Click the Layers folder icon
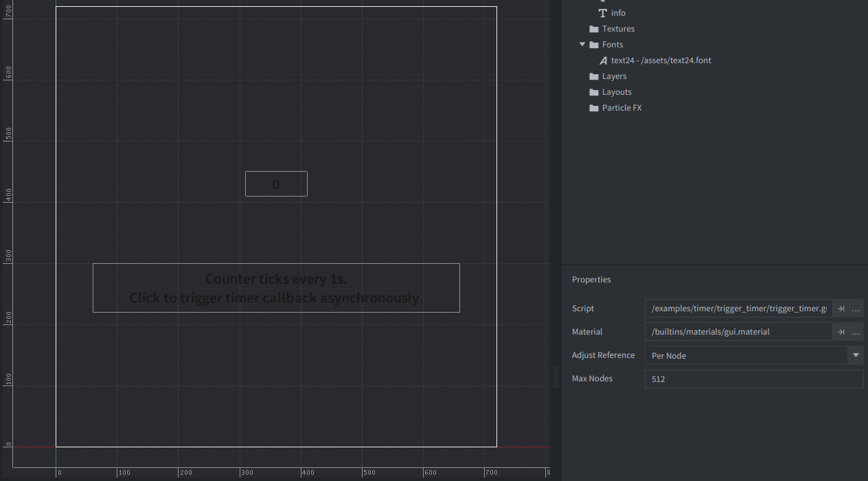Viewport: 868px width, 481px height. tap(594, 76)
